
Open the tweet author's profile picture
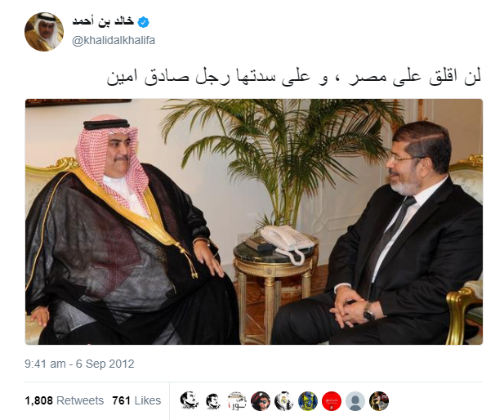[x=44, y=32]
